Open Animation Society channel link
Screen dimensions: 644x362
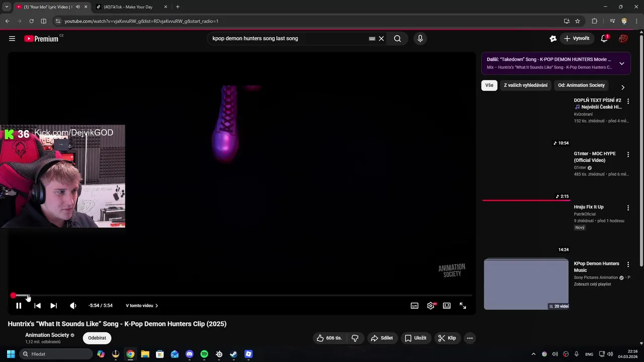47,335
